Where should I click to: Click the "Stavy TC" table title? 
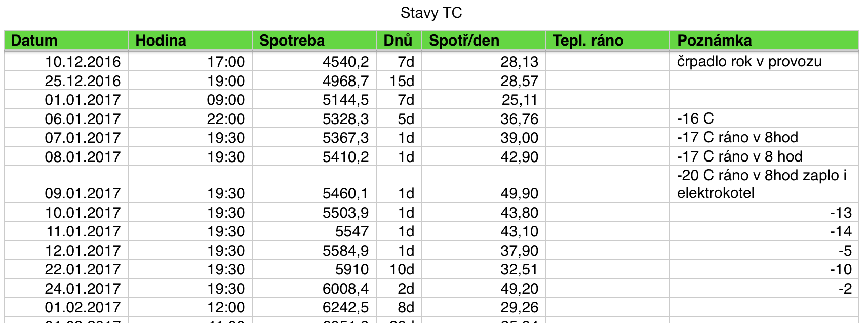431,13
